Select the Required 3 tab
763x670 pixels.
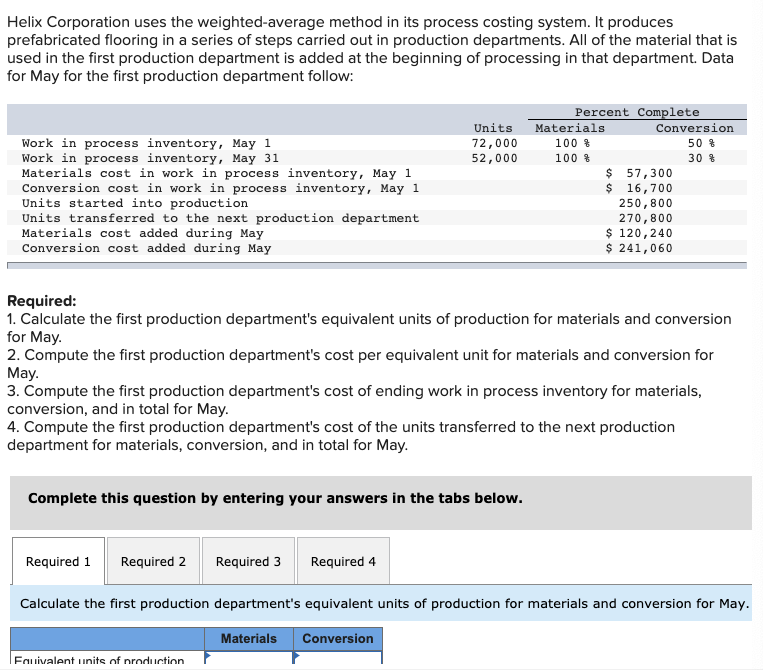pyautogui.click(x=248, y=561)
